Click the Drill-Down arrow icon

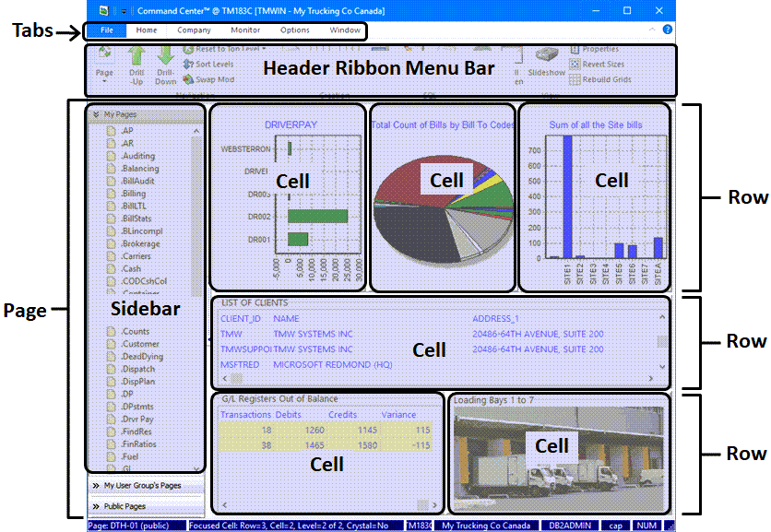click(164, 59)
